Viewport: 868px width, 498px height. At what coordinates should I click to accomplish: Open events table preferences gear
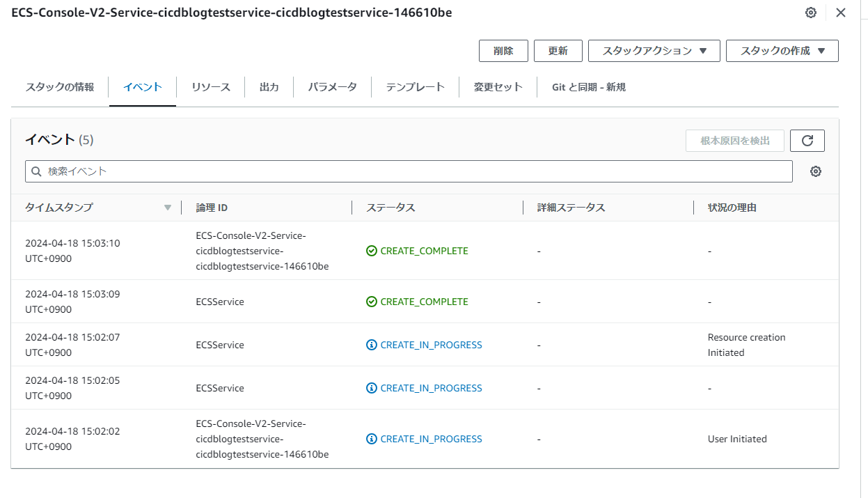(x=816, y=171)
